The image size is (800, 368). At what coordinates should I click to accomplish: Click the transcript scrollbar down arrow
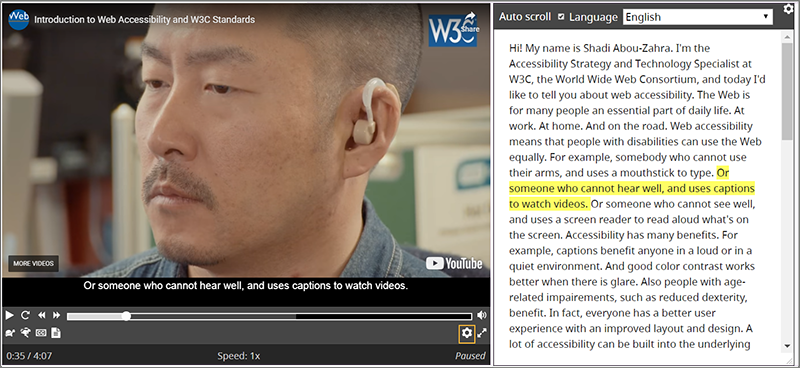[787, 347]
